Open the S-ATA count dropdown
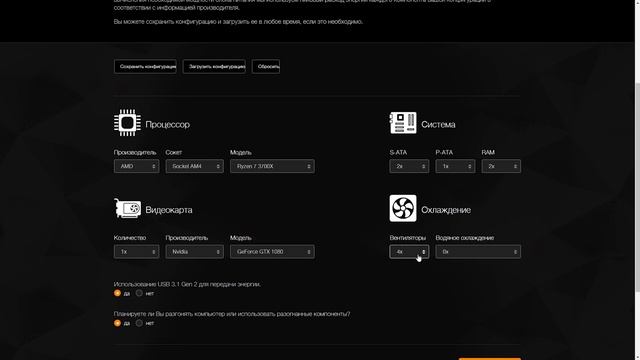The height and width of the screenshot is (360, 640). 409,166
